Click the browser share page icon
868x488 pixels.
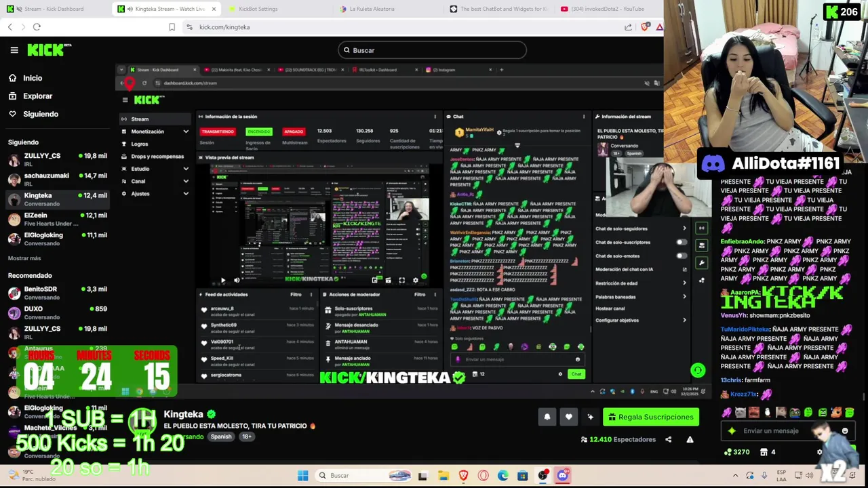628,27
